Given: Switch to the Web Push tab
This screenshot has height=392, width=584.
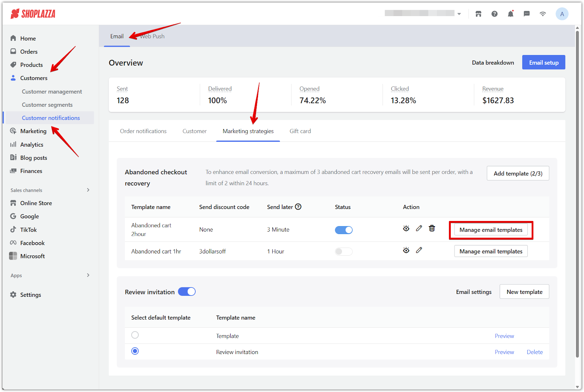Looking at the screenshot, I should point(153,36).
